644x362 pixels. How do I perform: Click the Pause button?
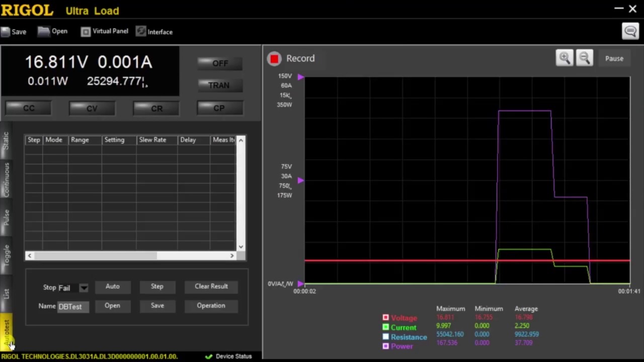click(x=614, y=58)
